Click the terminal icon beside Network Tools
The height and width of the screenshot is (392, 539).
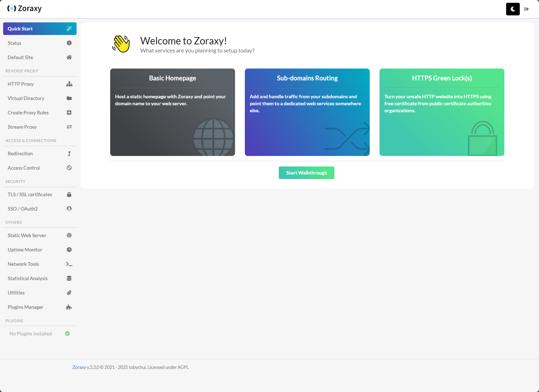pos(69,264)
